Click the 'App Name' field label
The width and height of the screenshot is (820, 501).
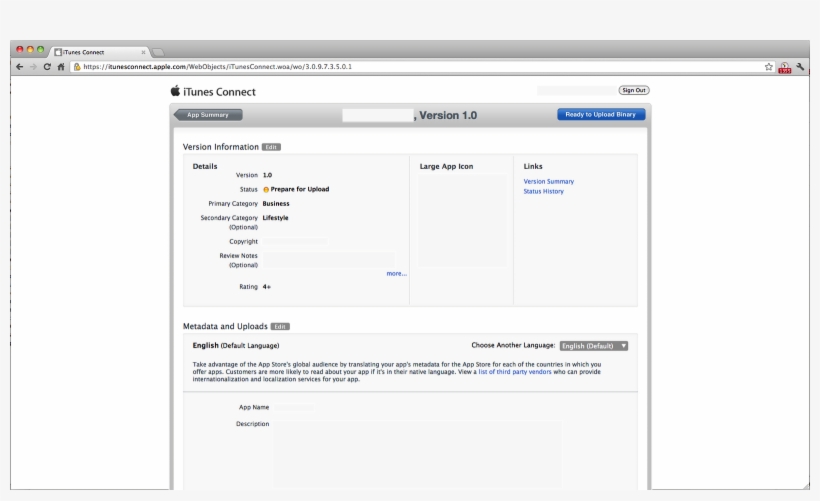[254, 407]
